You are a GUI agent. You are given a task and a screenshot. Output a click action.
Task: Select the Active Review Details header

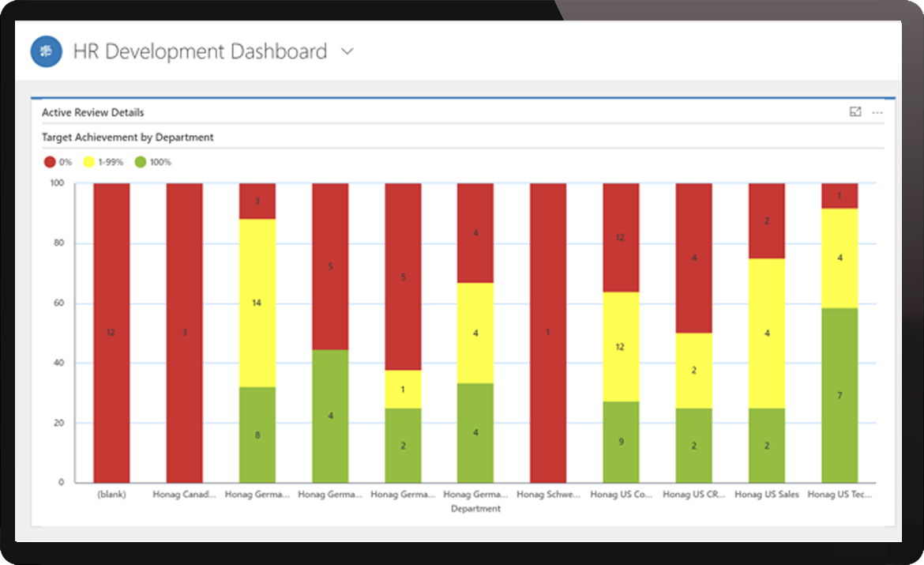coord(93,112)
